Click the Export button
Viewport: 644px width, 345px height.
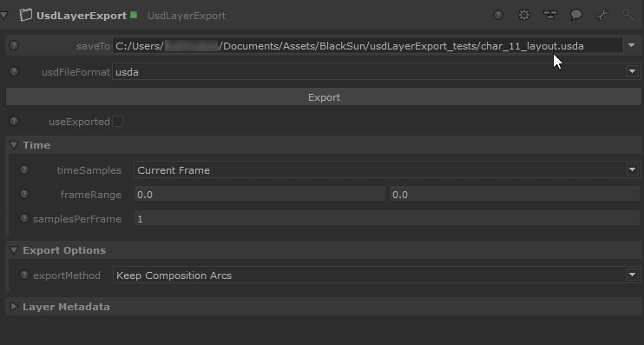pos(324,97)
